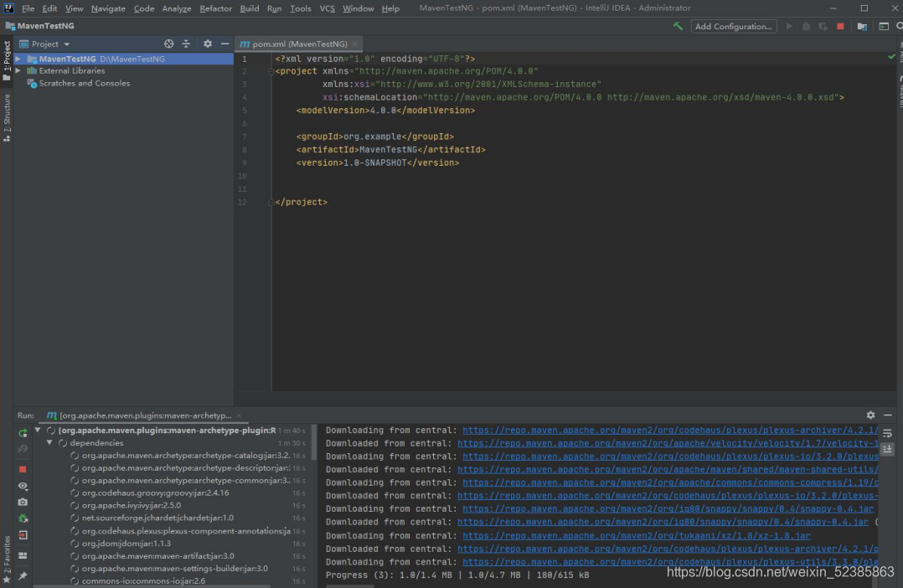
Task: Open Run panel settings gear
Action: click(871, 415)
